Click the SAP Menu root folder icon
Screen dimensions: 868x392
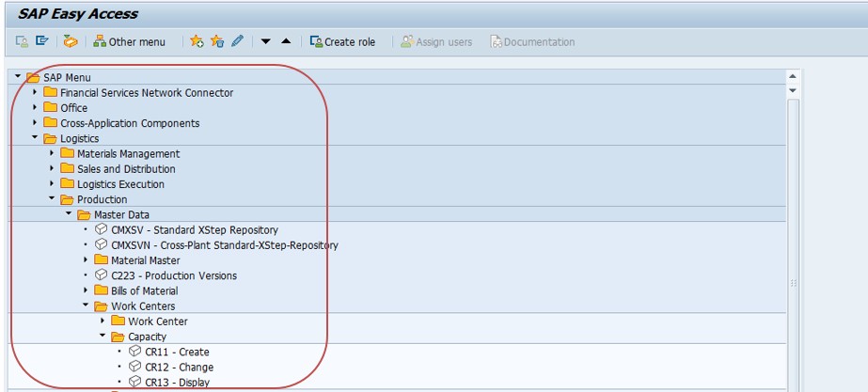click(x=33, y=77)
